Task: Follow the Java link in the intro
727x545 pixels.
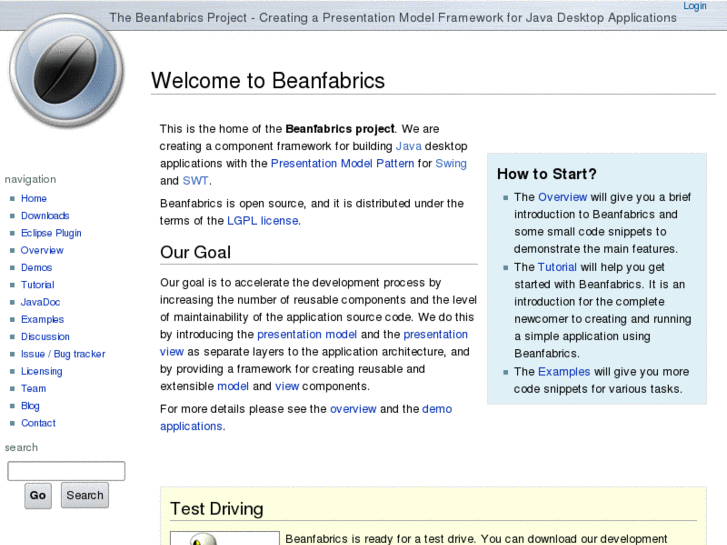Action: point(408,146)
